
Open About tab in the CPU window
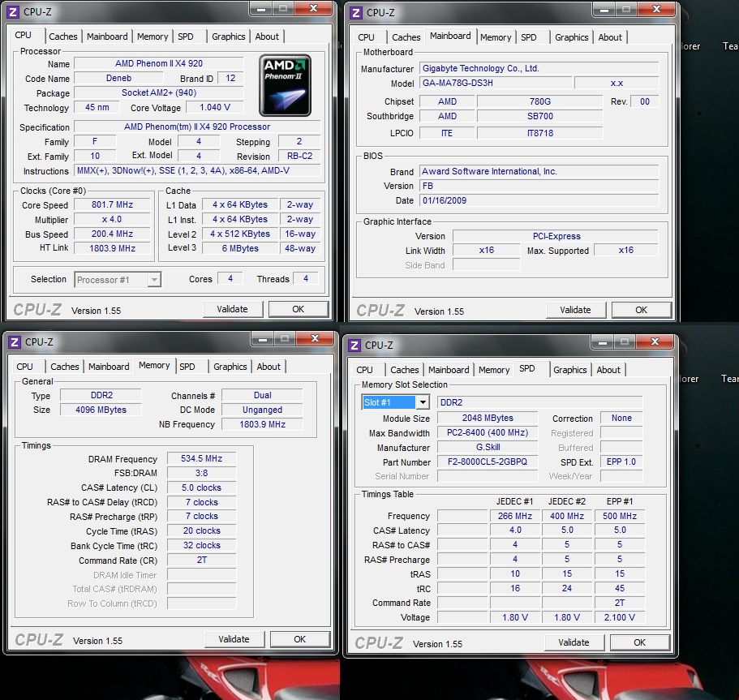267,37
